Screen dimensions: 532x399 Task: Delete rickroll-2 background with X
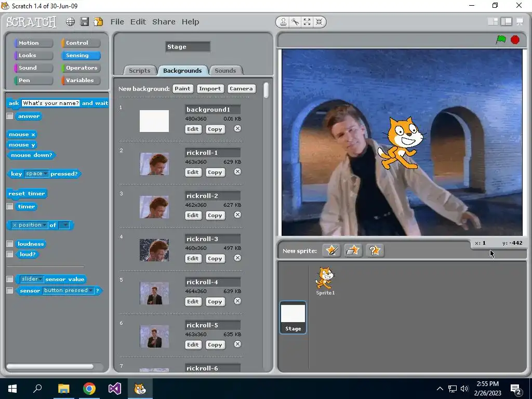click(237, 215)
